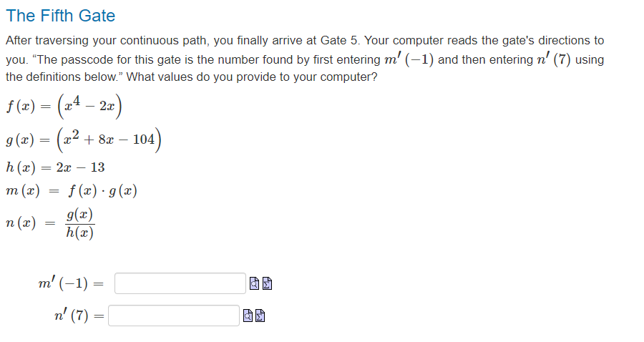
Task: Click the h(x) denominator of the n(x) fraction
Action: pos(79,233)
